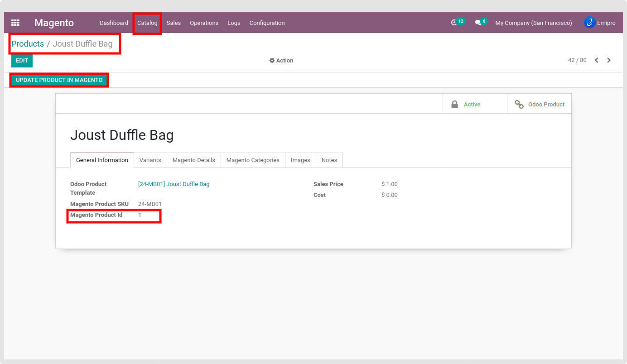The height and width of the screenshot is (364, 627).
Task: Switch to the Images tab
Action: pyautogui.click(x=300, y=160)
